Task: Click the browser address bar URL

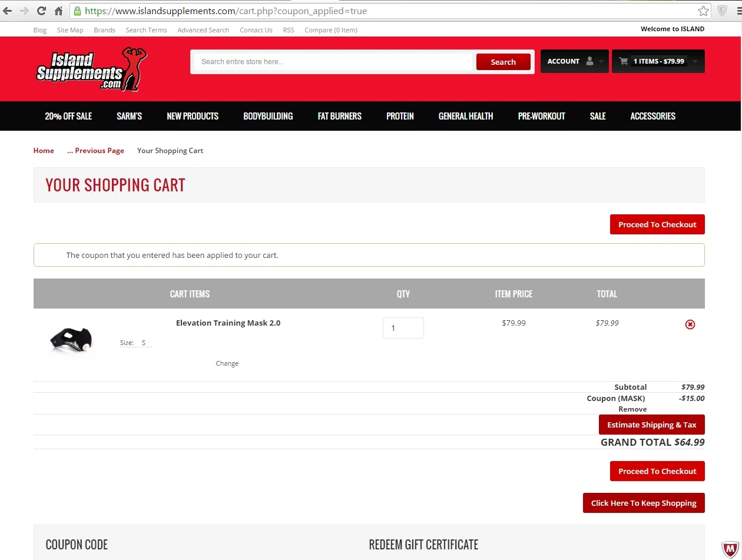Action: coord(226,11)
